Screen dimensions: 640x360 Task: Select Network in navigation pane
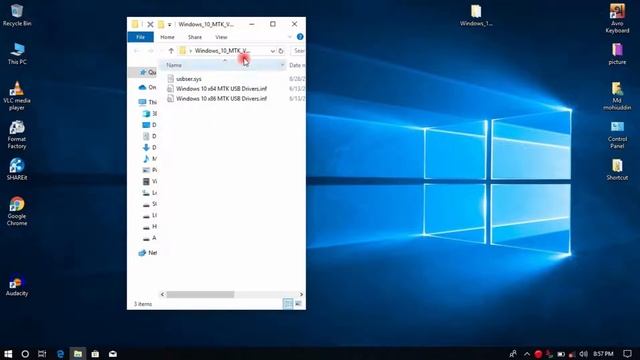point(148,253)
